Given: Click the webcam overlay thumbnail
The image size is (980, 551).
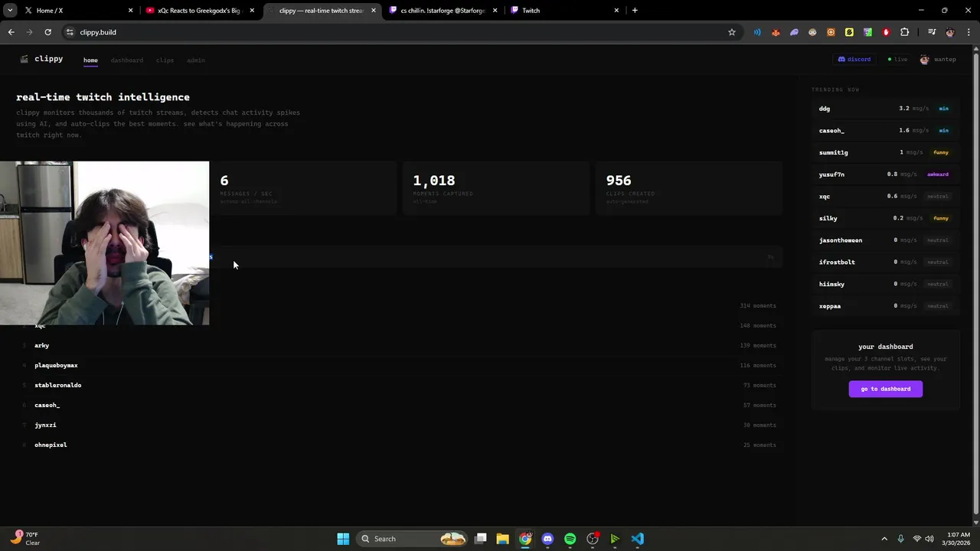Looking at the screenshot, I should click(104, 243).
